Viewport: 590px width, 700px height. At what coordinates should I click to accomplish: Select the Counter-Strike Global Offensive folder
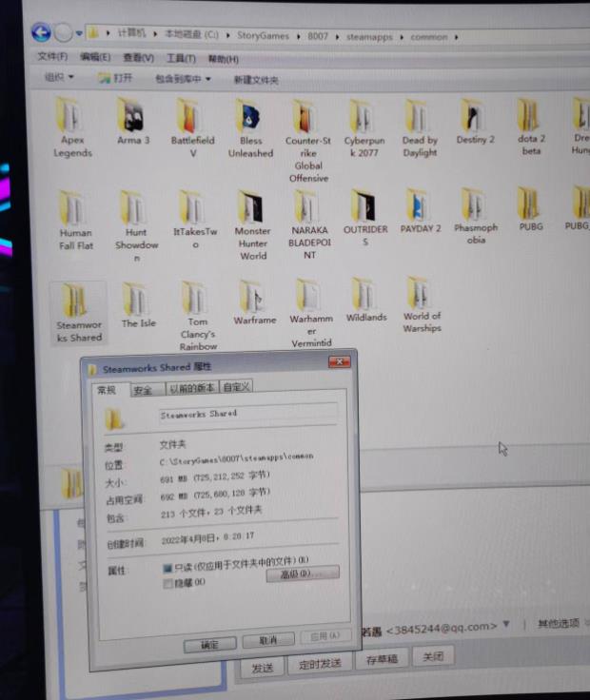click(307, 141)
